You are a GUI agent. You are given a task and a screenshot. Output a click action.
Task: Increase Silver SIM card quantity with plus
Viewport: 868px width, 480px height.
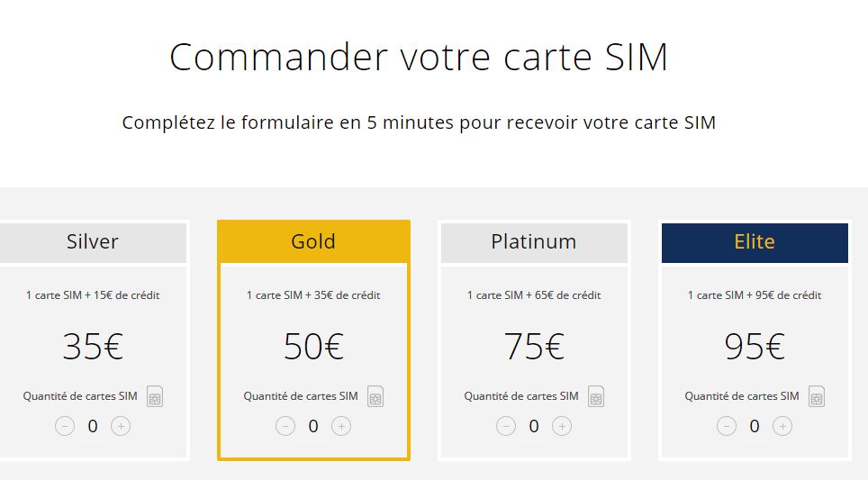121,426
